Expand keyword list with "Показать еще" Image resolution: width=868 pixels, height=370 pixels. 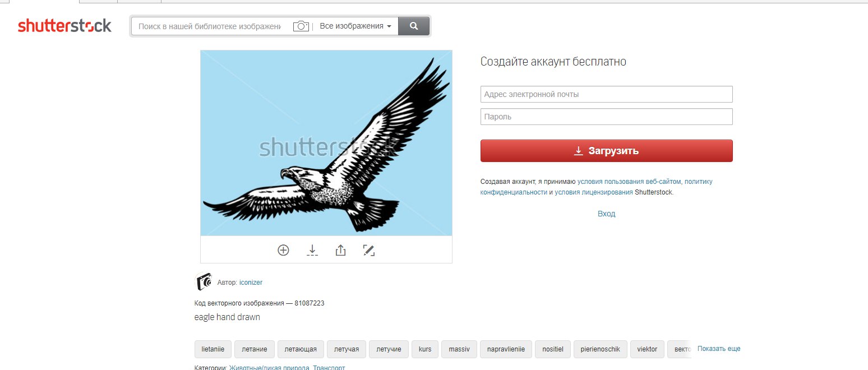pos(719,349)
